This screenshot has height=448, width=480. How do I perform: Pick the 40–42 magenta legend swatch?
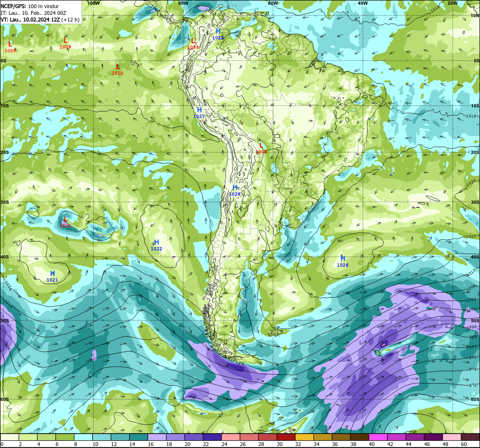tap(378, 437)
